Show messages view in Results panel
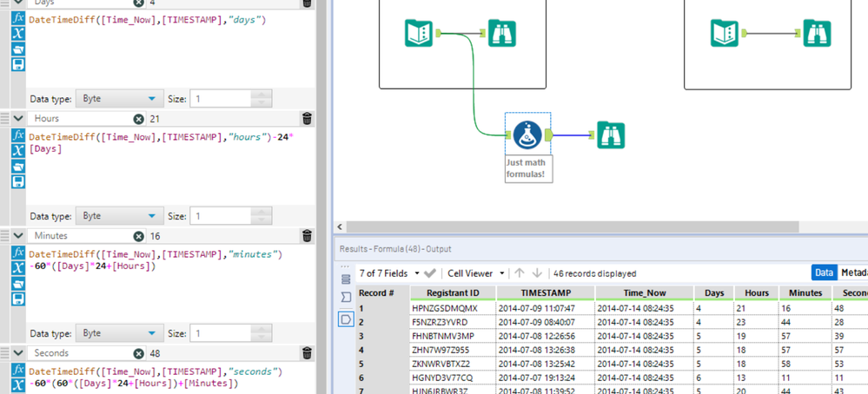This screenshot has height=394, width=868. pos(346,278)
